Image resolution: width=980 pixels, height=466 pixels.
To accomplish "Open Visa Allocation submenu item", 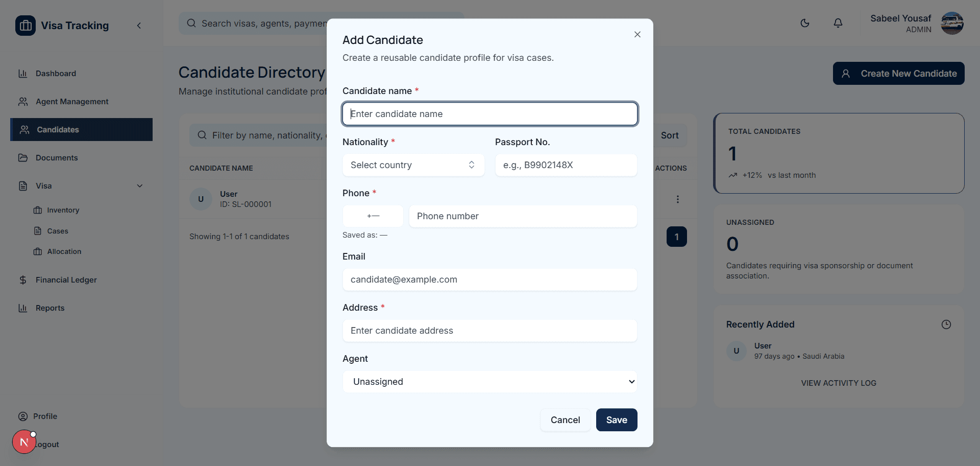I will [64, 251].
